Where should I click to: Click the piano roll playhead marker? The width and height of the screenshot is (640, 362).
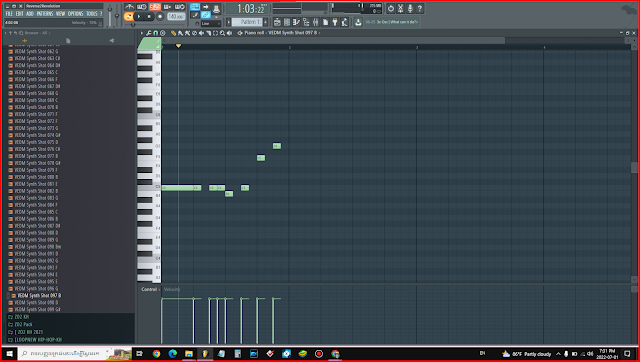(178, 46)
